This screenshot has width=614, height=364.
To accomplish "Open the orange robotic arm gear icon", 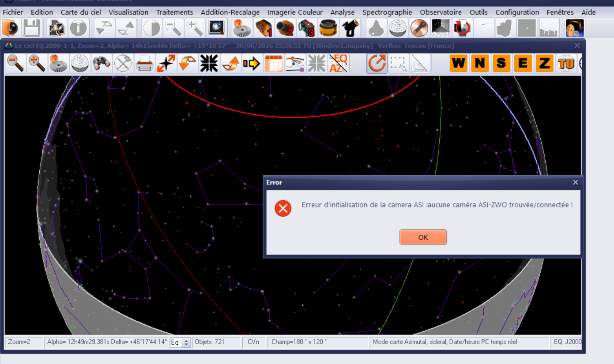I will [575, 28].
